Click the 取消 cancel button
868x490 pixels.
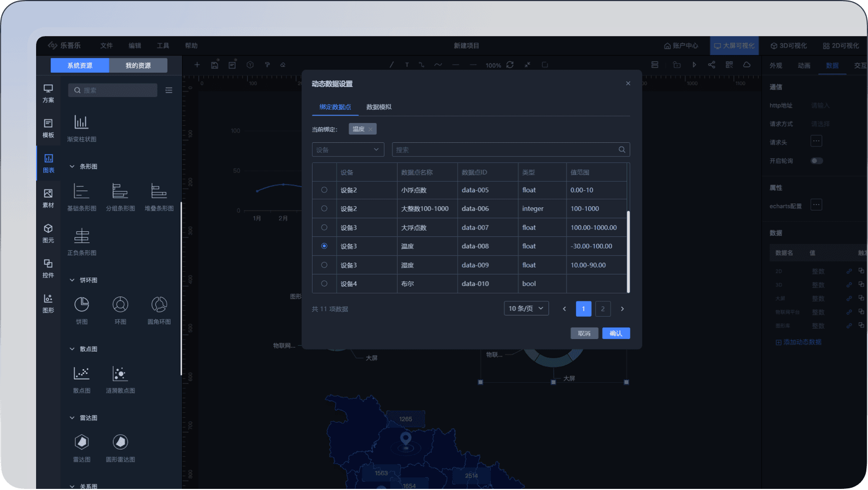click(584, 334)
